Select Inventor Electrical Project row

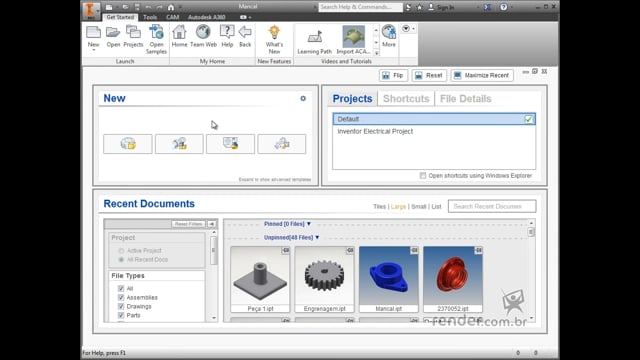[434, 131]
